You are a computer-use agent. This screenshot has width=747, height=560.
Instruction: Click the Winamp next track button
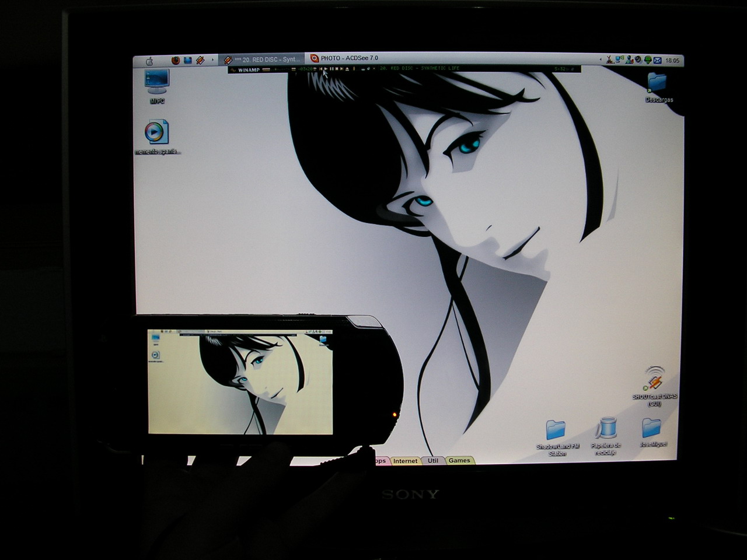point(342,69)
